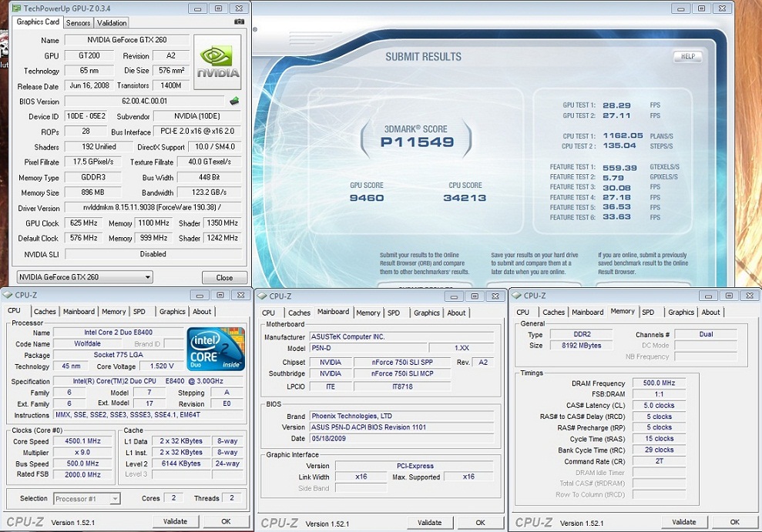Click the app icon in the Memory tab window title bar

tap(517, 296)
